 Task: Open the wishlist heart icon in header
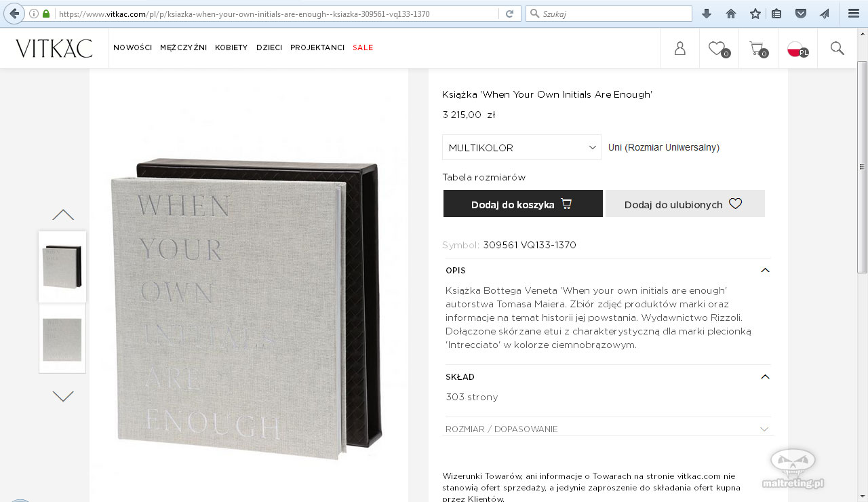coord(718,48)
